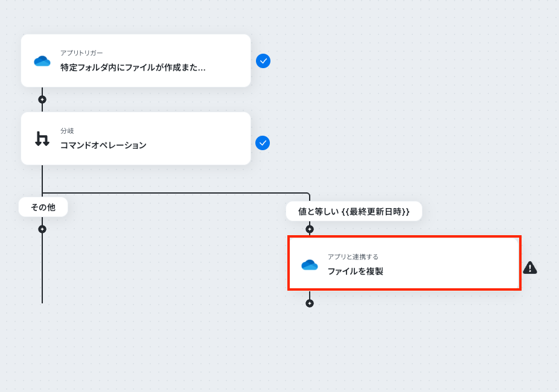Click the アプリトリガー label text
Viewport: 559px width, 392px height.
click(81, 53)
